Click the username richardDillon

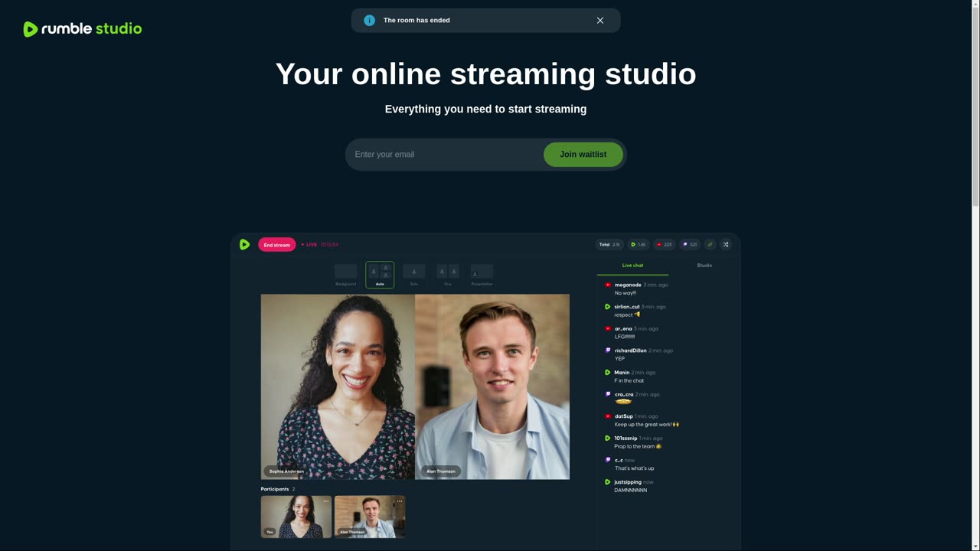[x=630, y=350]
